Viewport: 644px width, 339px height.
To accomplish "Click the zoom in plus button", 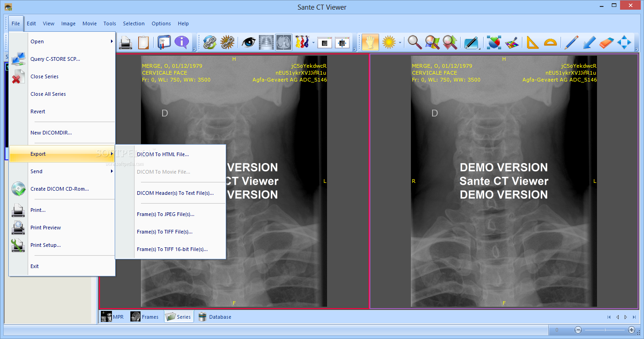I will pyautogui.click(x=632, y=330).
